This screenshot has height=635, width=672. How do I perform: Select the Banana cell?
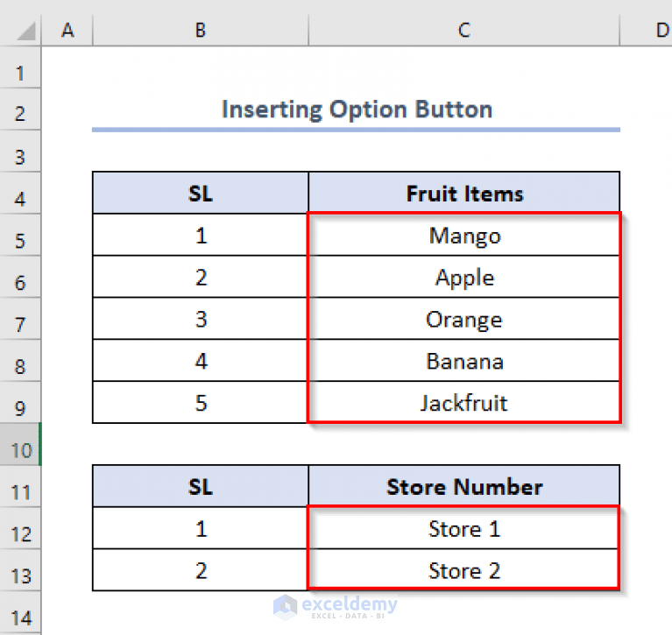tap(464, 361)
